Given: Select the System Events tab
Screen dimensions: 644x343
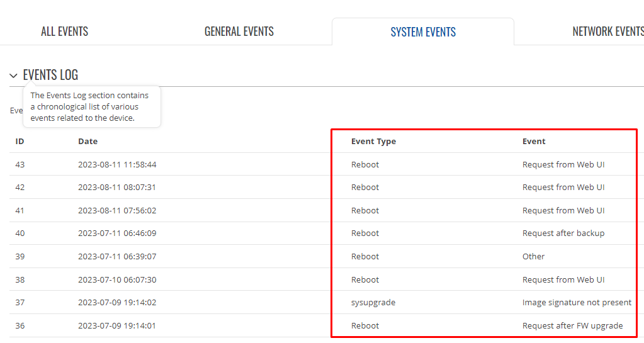Looking at the screenshot, I should [x=423, y=32].
